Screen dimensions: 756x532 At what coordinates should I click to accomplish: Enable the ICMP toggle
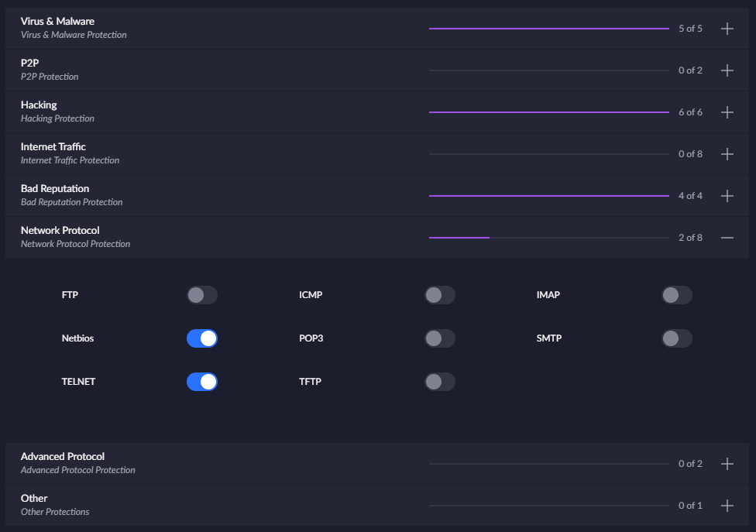pos(440,295)
